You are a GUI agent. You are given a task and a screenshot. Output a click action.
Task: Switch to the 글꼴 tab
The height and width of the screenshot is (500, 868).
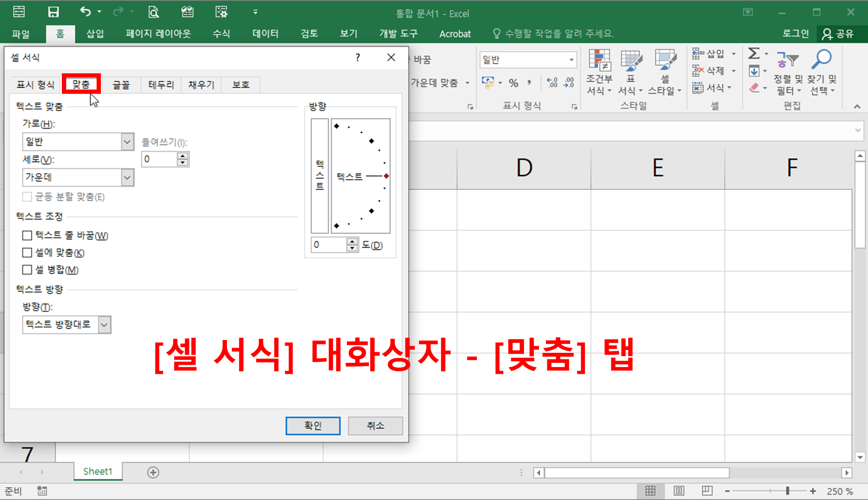click(121, 84)
